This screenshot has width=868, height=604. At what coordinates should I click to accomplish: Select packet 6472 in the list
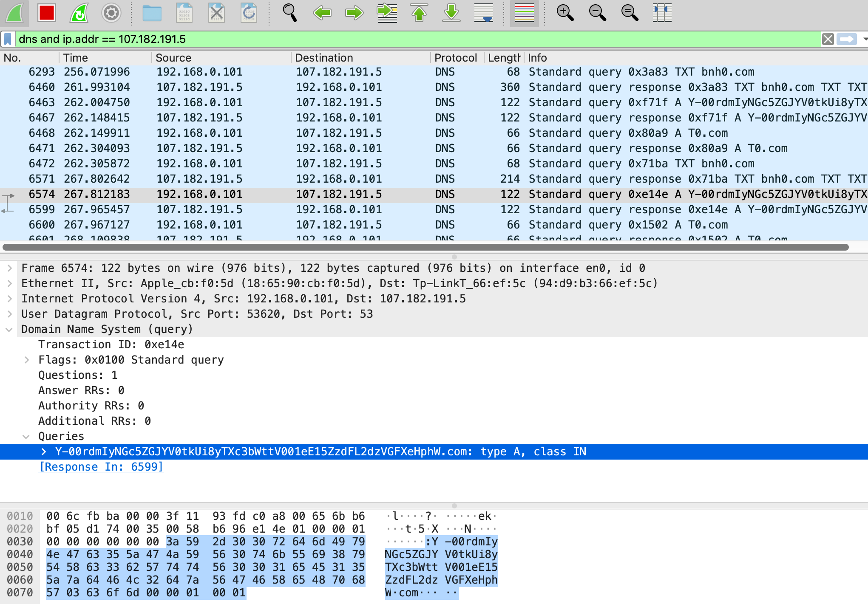pos(434,164)
